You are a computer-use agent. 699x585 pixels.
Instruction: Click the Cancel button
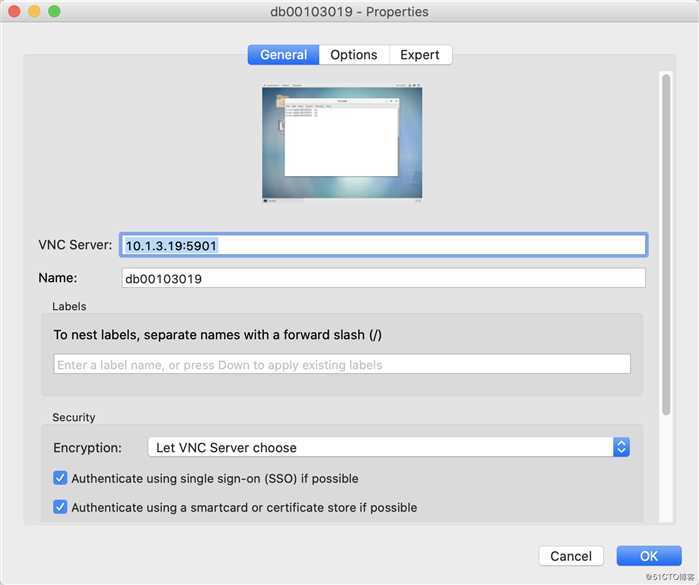[571, 556]
